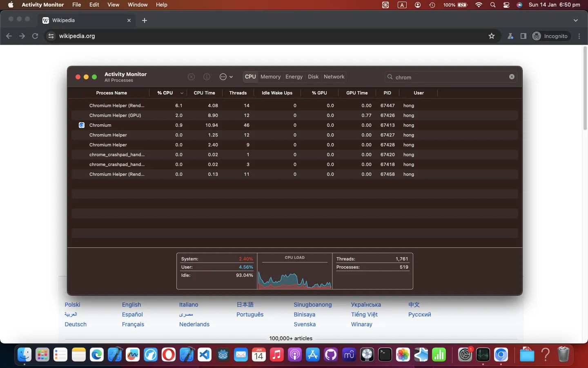Click Activity Monitor icon in the dock

click(483, 355)
